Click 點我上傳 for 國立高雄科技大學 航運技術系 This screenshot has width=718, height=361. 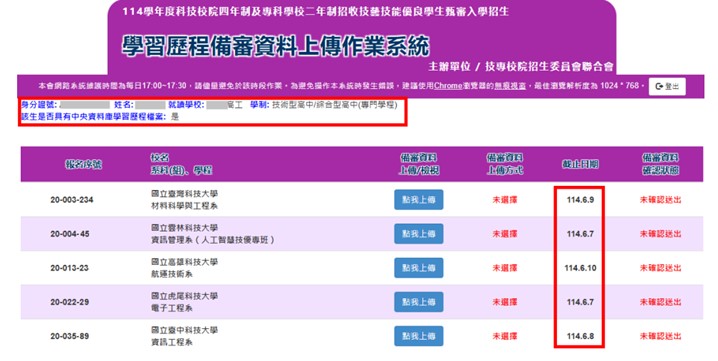[x=419, y=268]
